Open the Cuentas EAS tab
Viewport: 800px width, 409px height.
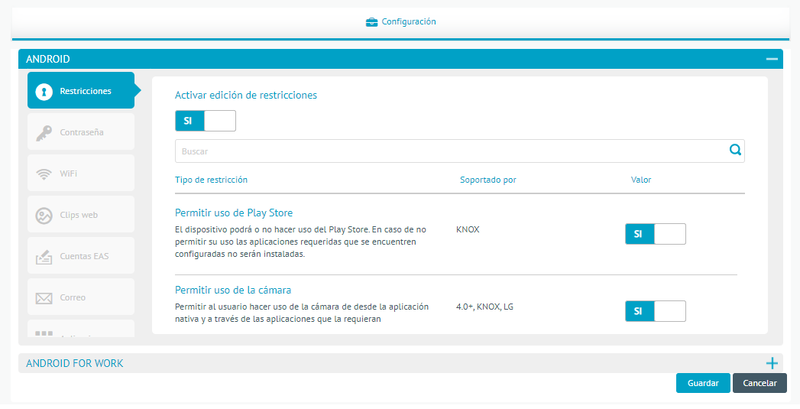click(x=81, y=256)
